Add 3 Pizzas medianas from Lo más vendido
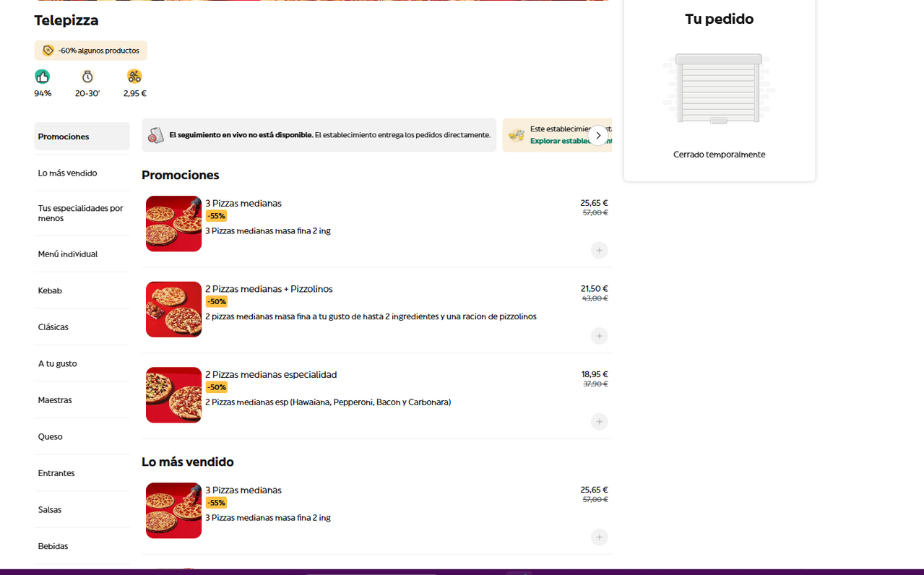Screen dimensions: 924x575 [x=599, y=537]
